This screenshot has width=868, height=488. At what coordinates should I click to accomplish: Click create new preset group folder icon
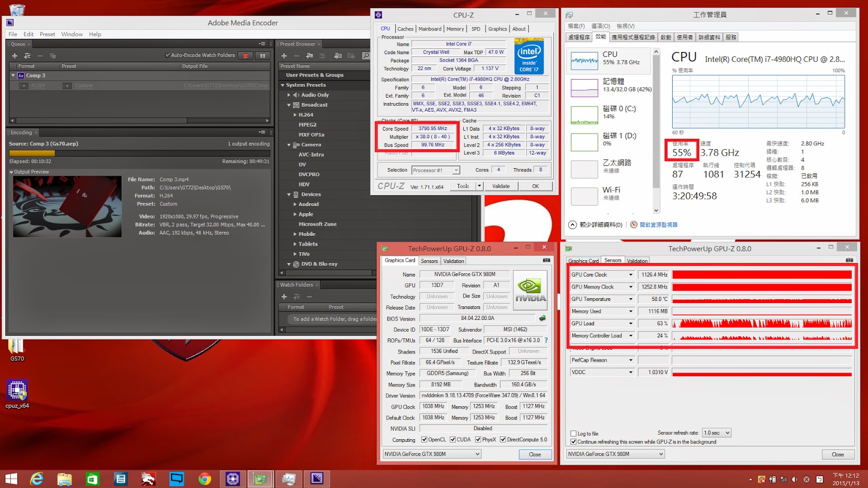tap(309, 56)
